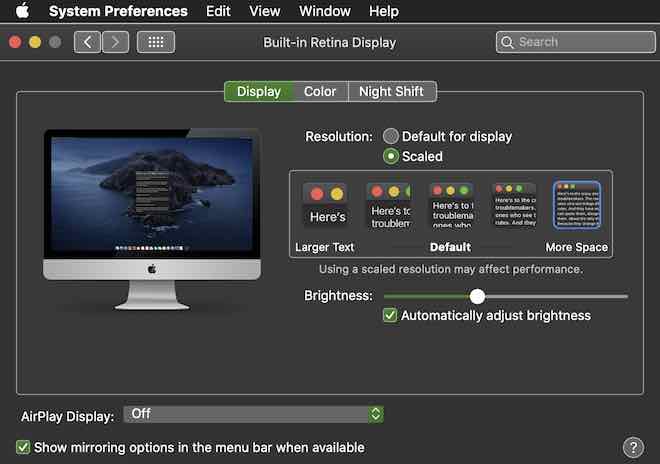This screenshot has width=660, height=464.
Task: Click the More Space label
Action: [x=577, y=247]
